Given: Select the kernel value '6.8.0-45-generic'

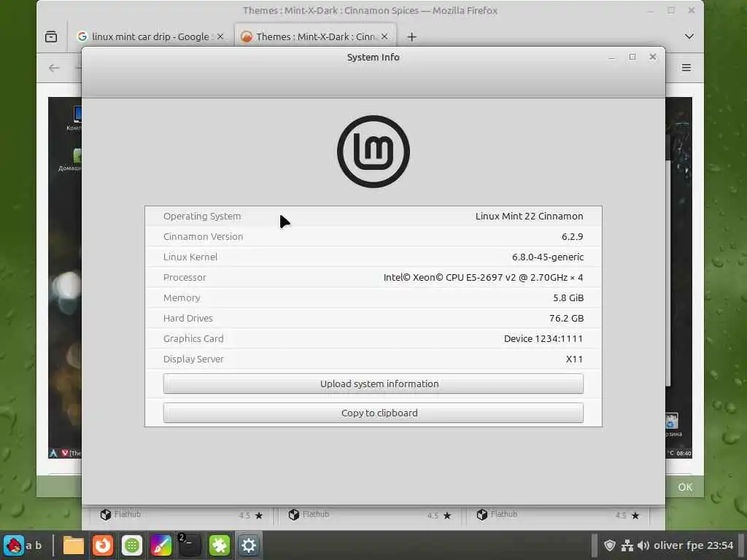Looking at the screenshot, I should click(x=547, y=257).
